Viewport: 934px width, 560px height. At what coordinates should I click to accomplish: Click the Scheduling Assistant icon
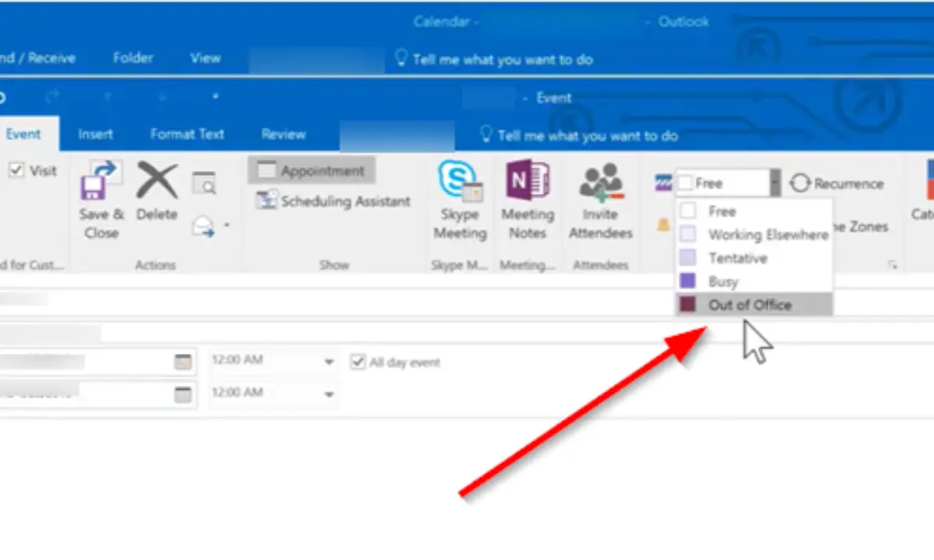(267, 201)
